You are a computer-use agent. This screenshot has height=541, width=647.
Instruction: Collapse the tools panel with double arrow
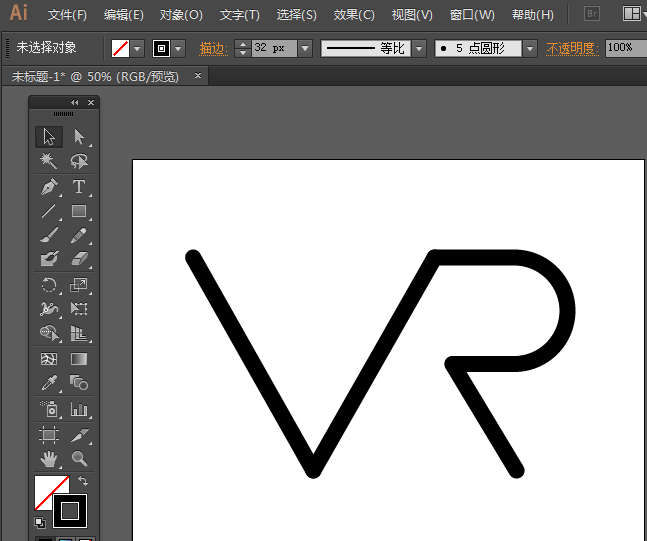point(75,102)
